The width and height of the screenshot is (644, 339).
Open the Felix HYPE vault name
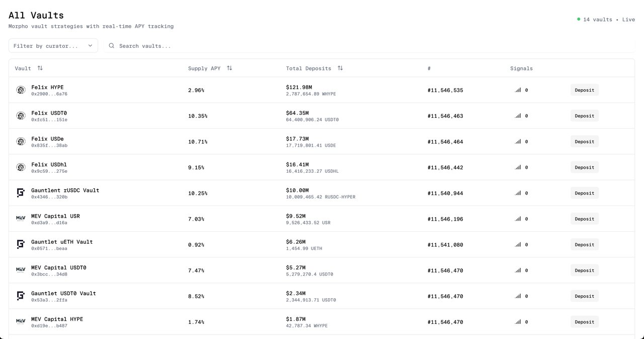pos(47,87)
